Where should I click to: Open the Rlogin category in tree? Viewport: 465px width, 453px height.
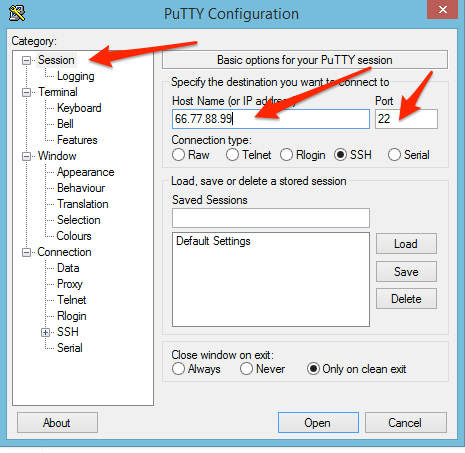tap(72, 316)
